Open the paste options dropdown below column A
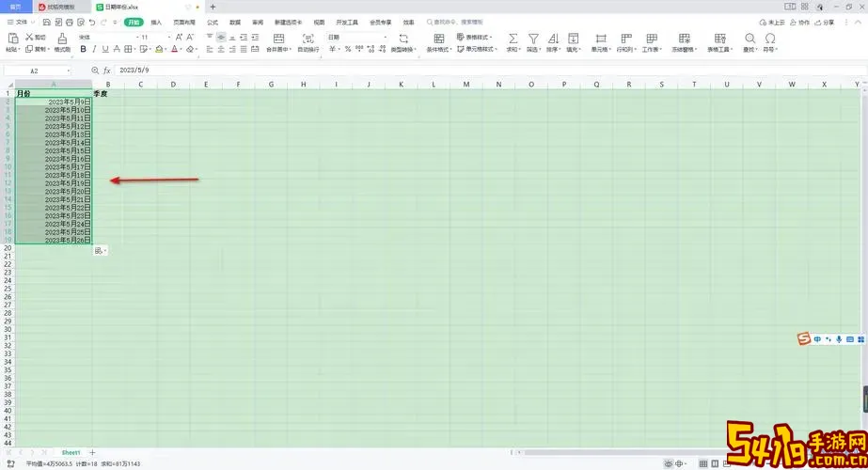 [101, 251]
